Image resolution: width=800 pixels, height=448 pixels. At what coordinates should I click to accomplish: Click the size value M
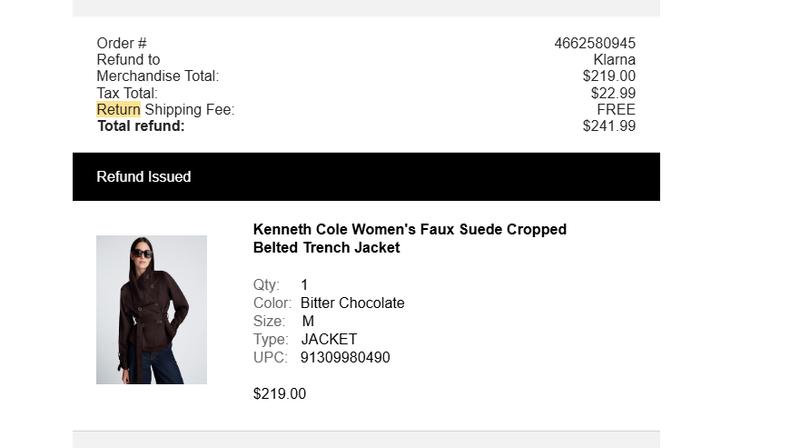308,321
